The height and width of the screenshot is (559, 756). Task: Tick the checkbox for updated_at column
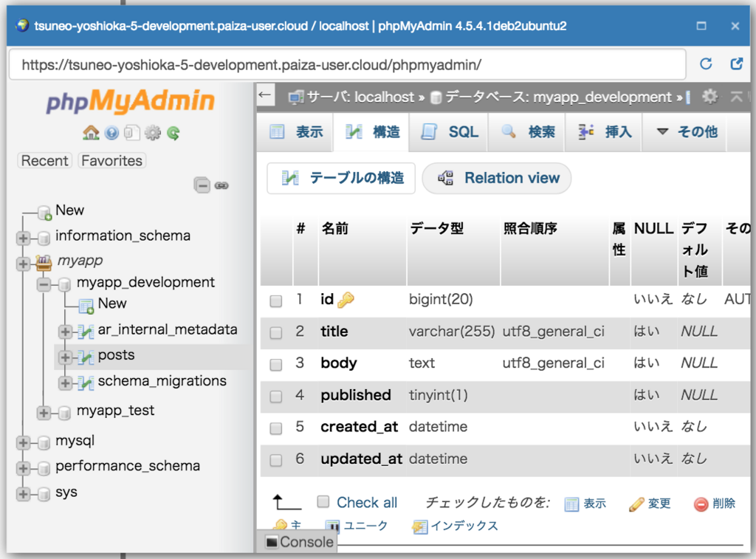click(276, 460)
